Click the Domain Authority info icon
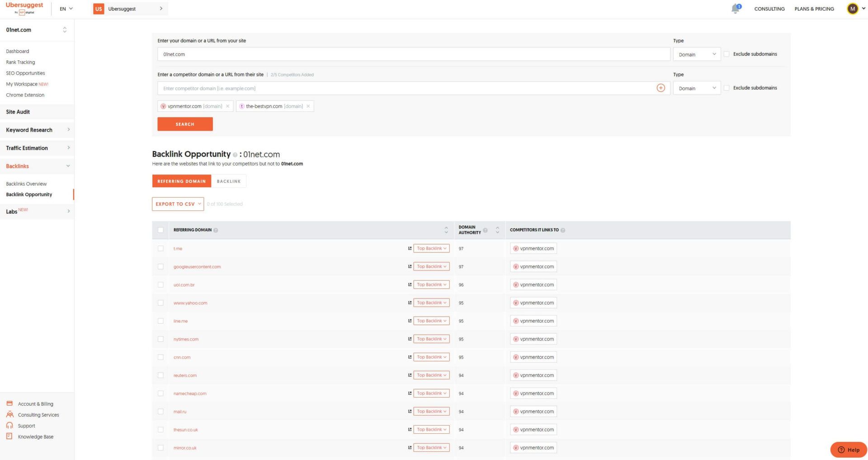Viewport: 868px width, 460px height. pyautogui.click(x=485, y=230)
